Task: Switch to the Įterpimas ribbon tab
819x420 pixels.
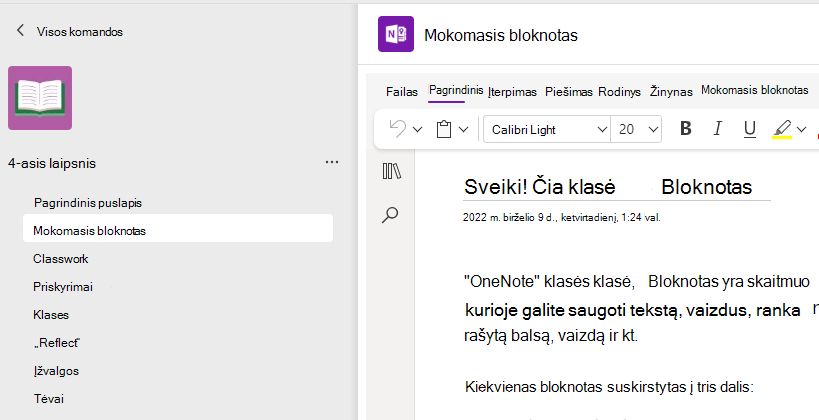Action: pyautogui.click(x=512, y=92)
